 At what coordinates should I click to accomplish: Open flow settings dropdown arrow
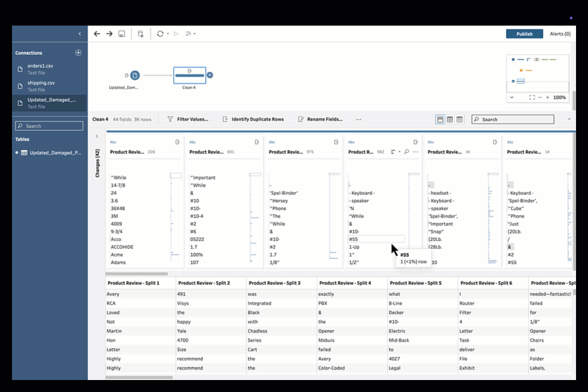[x=194, y=34]
